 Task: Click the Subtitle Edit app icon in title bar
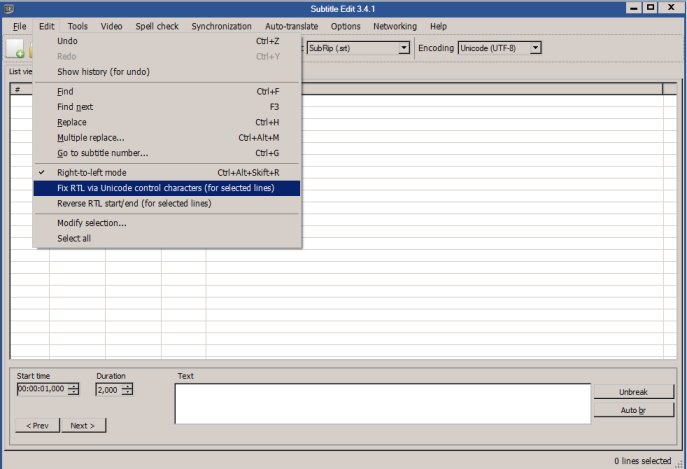(x=8, y=8)
